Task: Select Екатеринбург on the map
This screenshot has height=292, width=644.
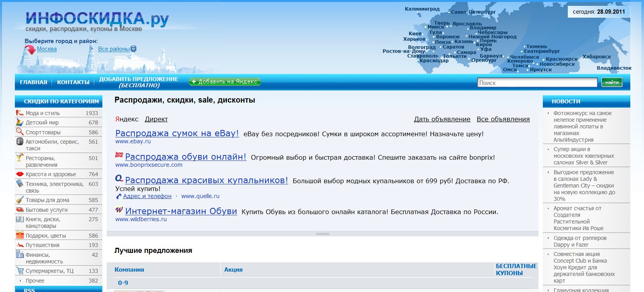Action: coord(542,51)
